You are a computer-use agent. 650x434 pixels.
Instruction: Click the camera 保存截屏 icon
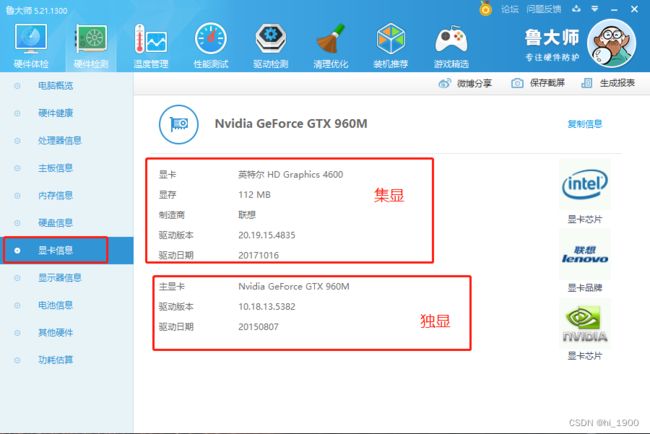coord(517,83)
